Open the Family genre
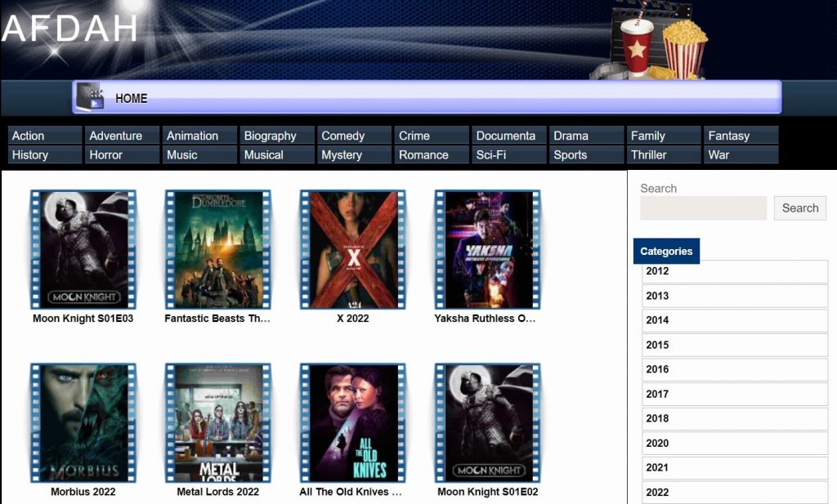The height and width of the screenshot is (504, 837). point(664,136)
